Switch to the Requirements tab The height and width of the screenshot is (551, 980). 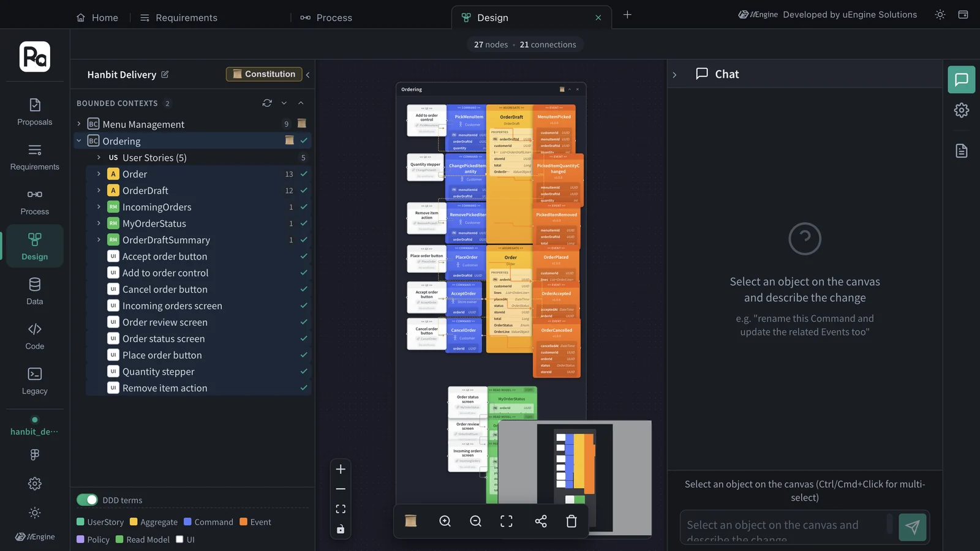click(x=179, y=18)
